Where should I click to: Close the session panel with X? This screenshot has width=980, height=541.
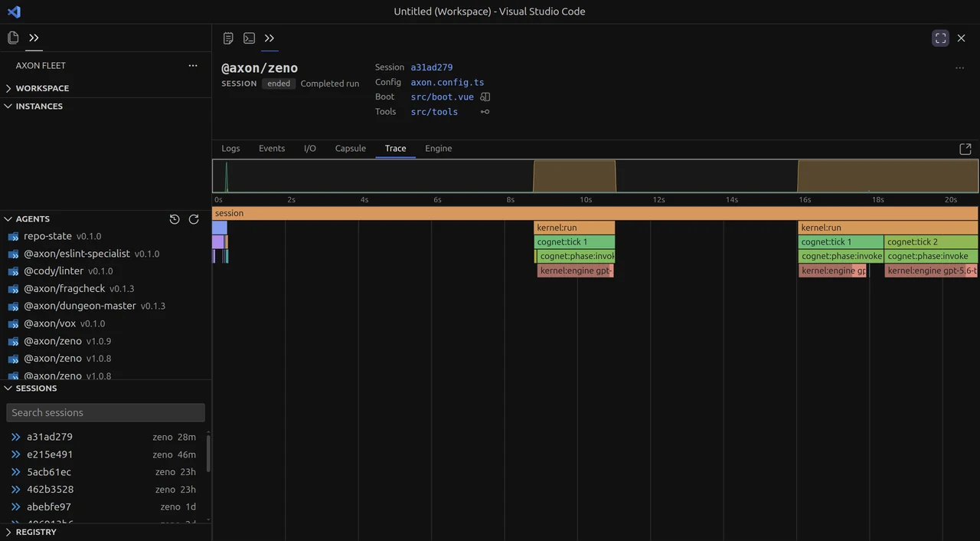(x=962, y=38)
